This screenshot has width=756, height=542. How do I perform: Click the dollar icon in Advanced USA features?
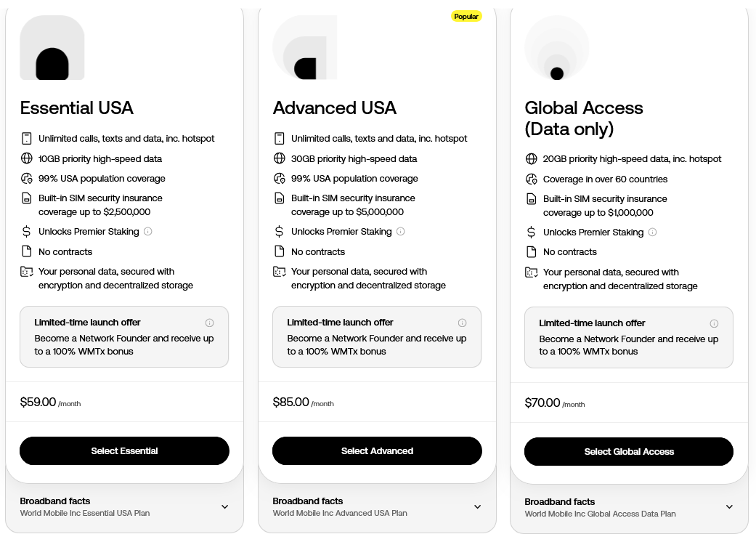tap(279, 232)
